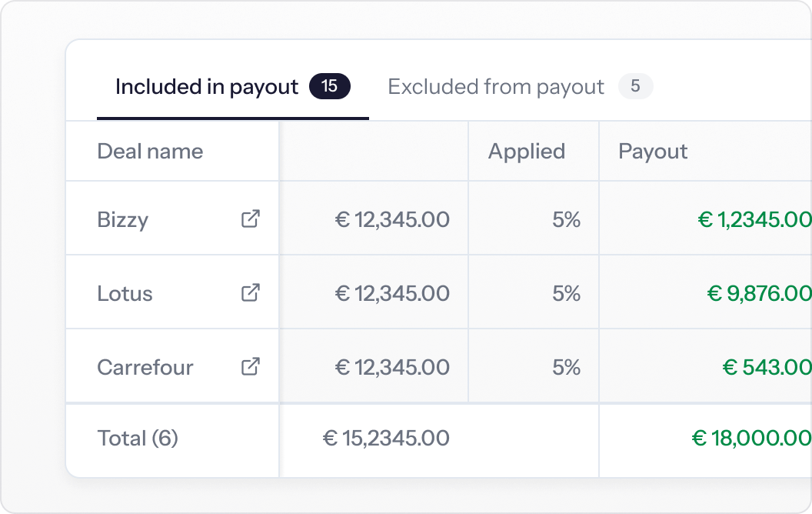Screen dimensions: 812x514
Task: Click Bizzy row 5% applied value
Action: (566, 220)
